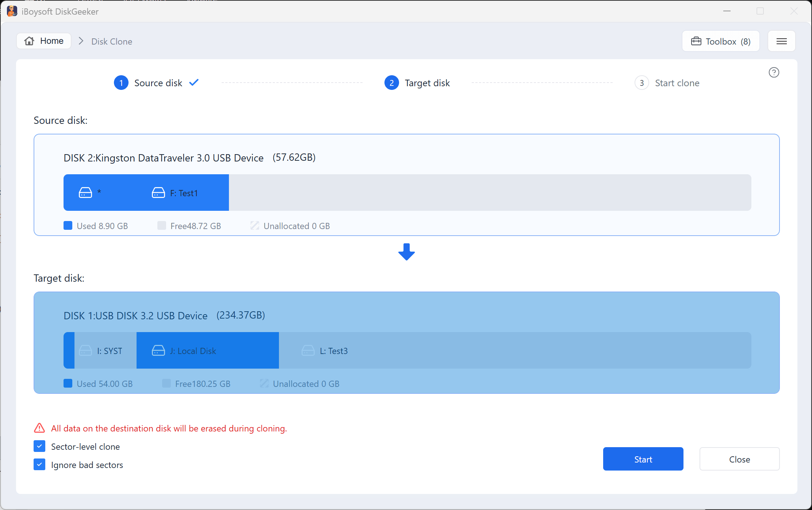The height and width of the screenshot is (510, 812).
Task: Select the F: Test1 partition label
Action: click(184, 193)
